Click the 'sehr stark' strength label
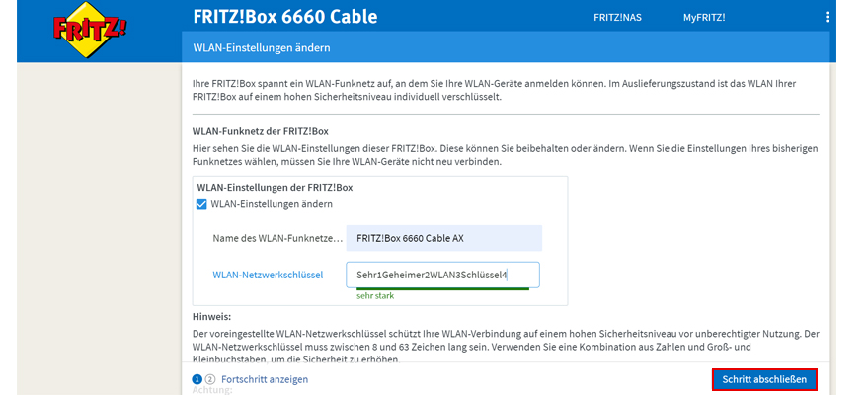 click(x=374, y=295)
